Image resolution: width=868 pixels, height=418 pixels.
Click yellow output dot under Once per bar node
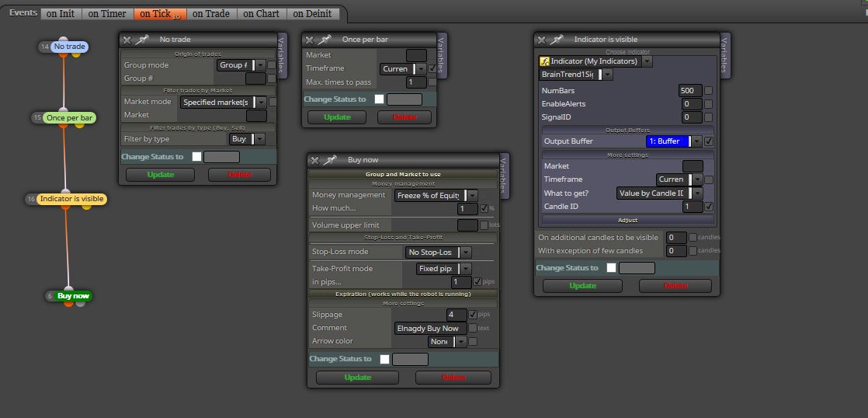[x=79, y=125]
